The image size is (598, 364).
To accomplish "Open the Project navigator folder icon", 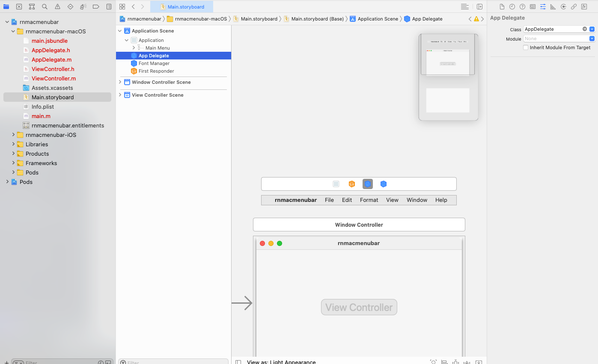I will [6, 7].
